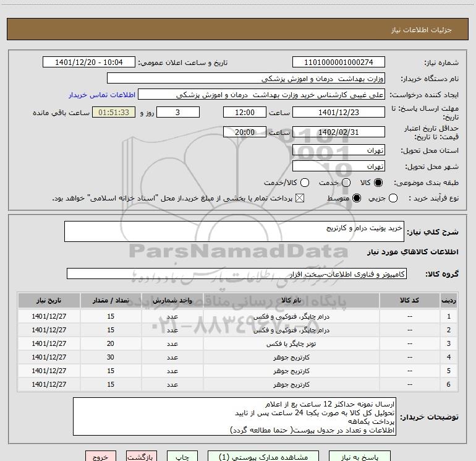Click the remaining days field showing 3
Image resolution: width=476 pixels, height=461 pixels.
point(178,112)
